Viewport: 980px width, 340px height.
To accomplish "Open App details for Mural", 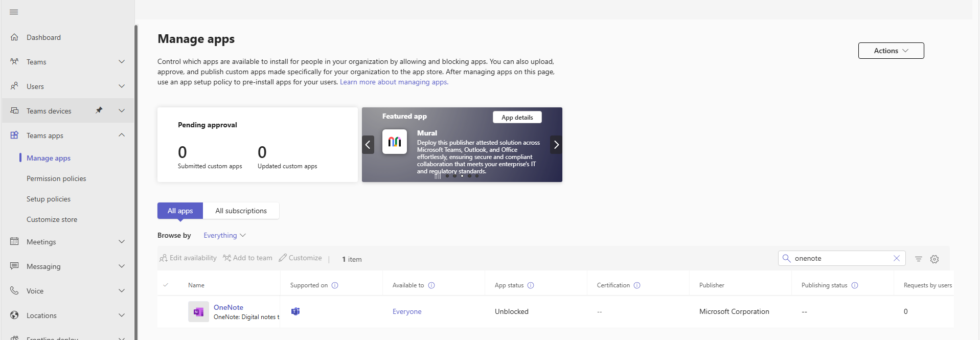I will [517, 117].
